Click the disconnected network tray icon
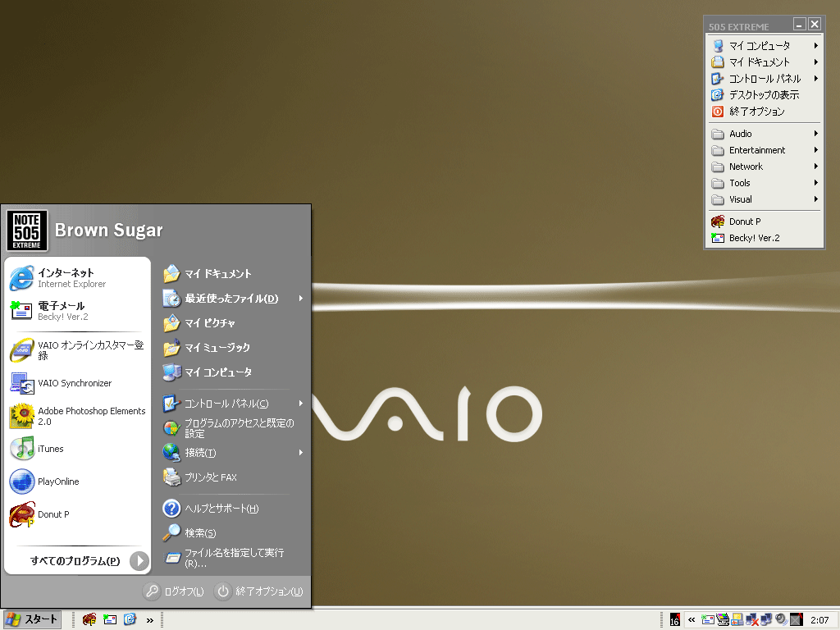Viewport: 840px width, 630px height. point(752,620)
